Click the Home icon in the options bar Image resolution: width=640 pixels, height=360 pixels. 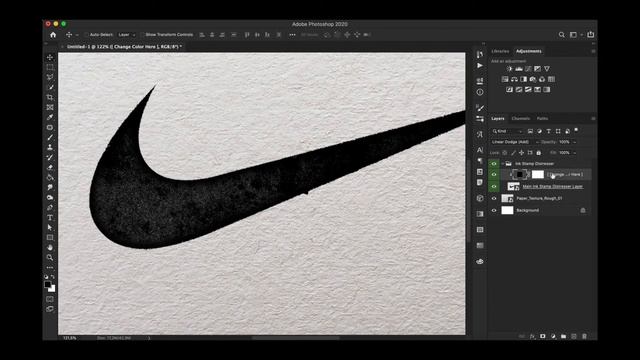coord(53,35)
